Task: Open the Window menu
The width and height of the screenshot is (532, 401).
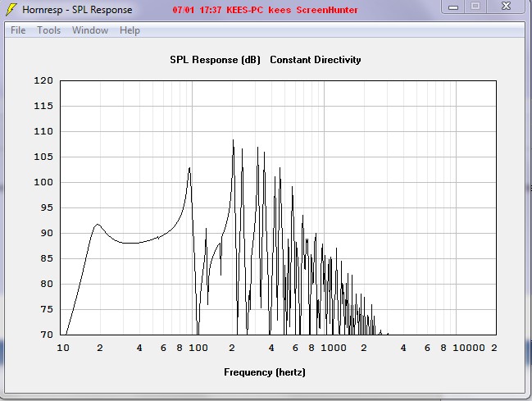Action: (x=90, y=30)
